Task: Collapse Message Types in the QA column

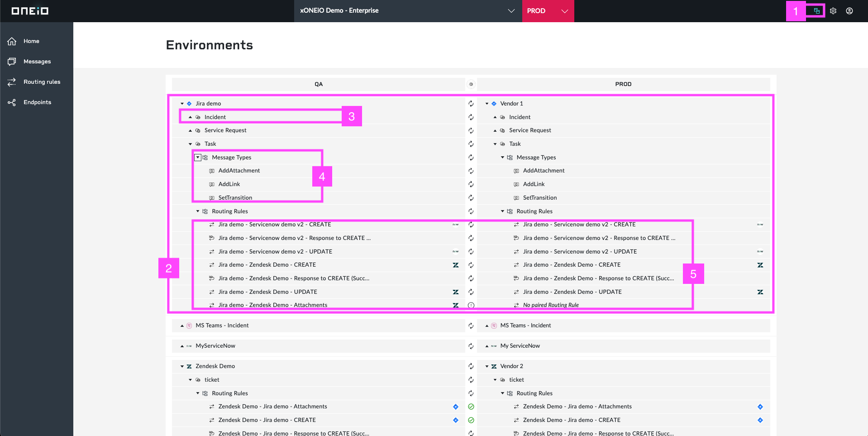Action: (198, 158)
